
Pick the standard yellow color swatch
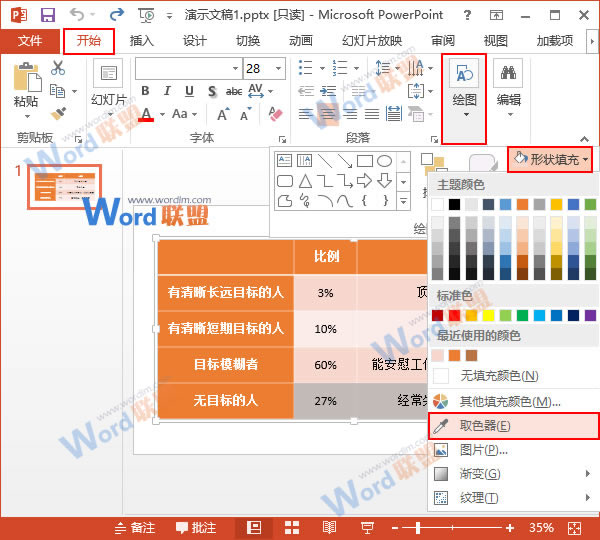pos(488,315)
